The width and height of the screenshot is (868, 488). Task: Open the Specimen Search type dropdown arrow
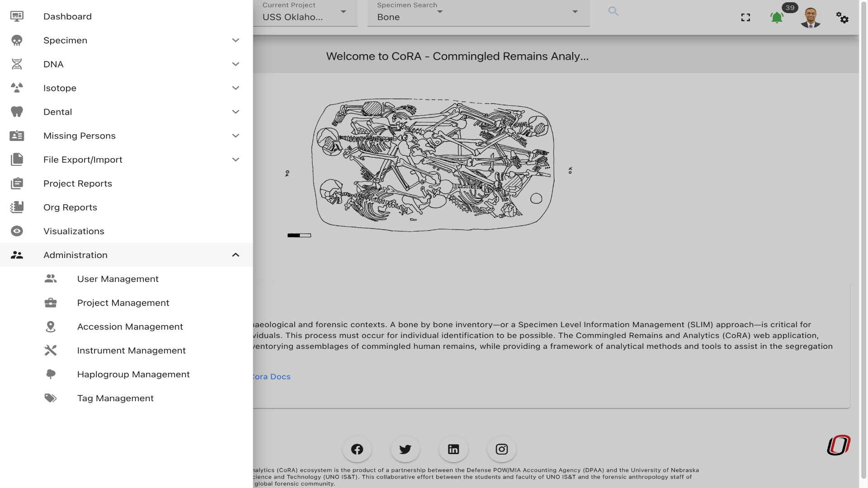pos(440,12)
